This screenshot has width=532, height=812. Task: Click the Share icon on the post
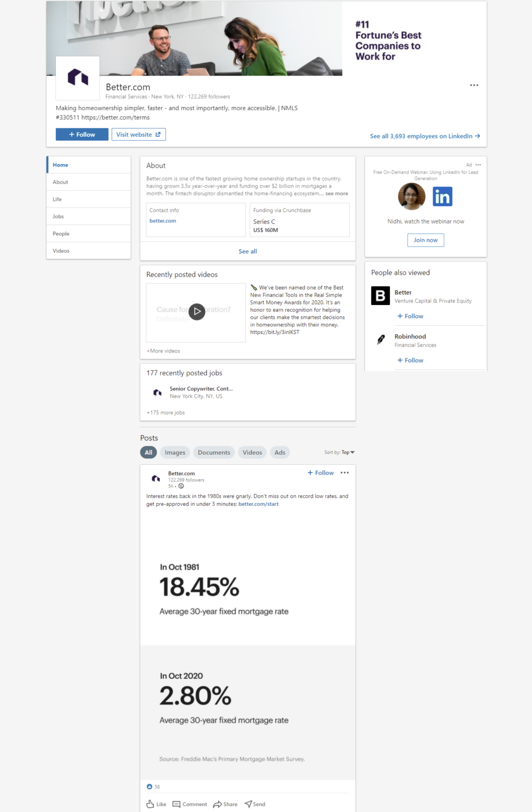coord(225,804)
